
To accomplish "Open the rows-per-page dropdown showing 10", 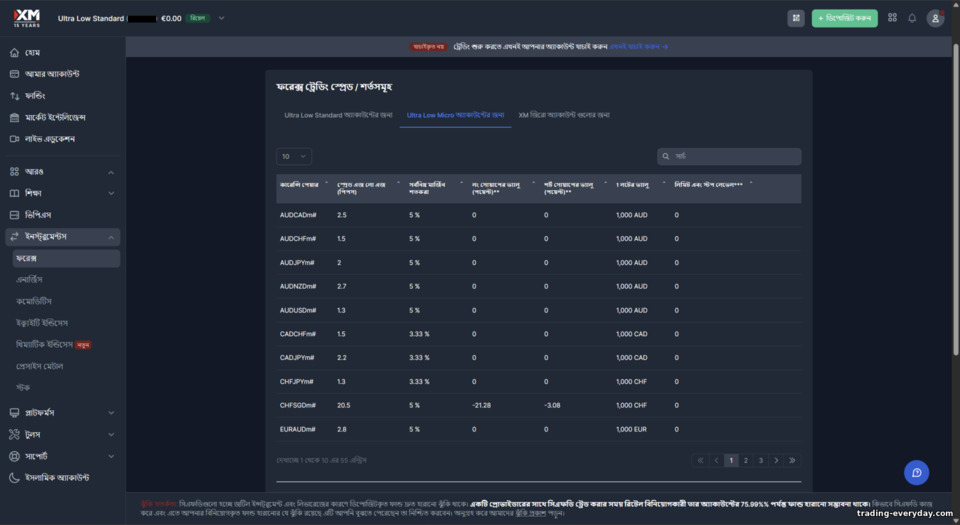I will pos(294,157).
